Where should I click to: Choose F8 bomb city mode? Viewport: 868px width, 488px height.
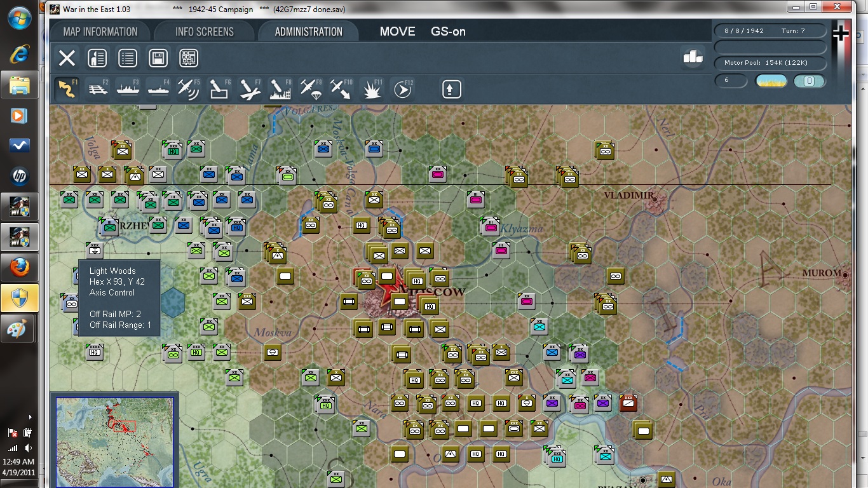[x=280, y=89]
